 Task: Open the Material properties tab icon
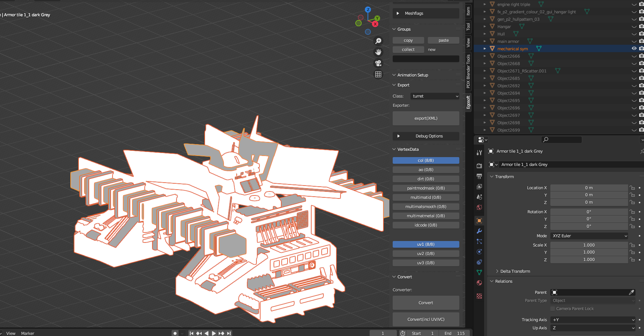479,283
